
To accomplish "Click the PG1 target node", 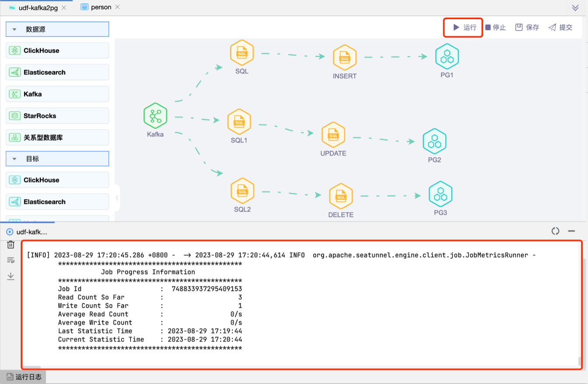I will pos(447,56).
